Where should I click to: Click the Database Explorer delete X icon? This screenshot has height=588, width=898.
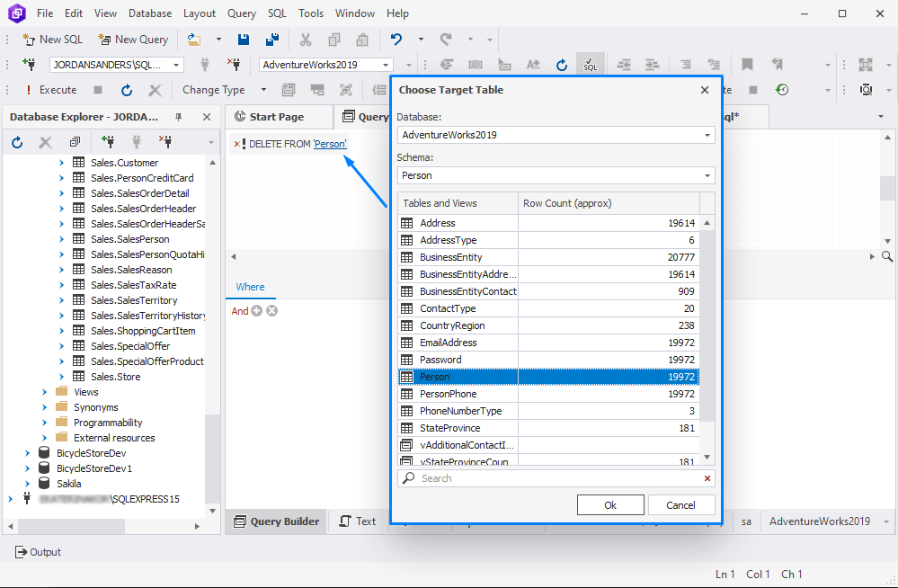pyautogui.click(x=45, y=142)
